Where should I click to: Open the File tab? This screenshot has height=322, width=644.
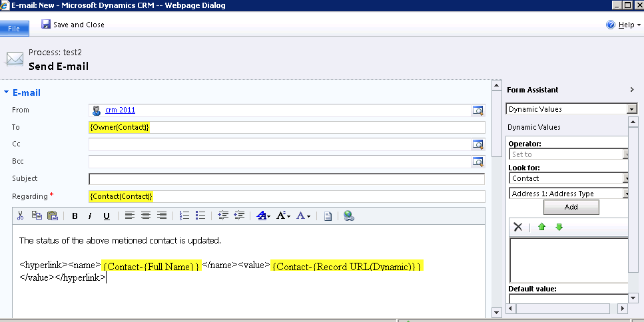pos(14,29)
